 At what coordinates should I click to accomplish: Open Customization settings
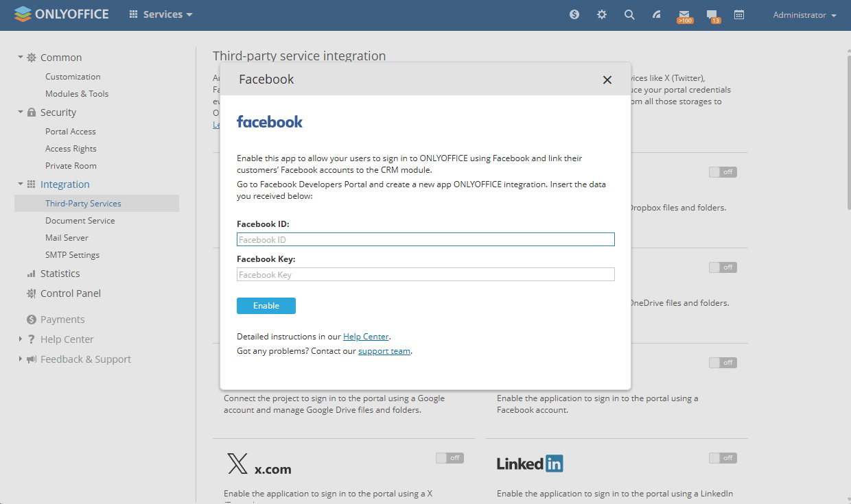[73, 77]
